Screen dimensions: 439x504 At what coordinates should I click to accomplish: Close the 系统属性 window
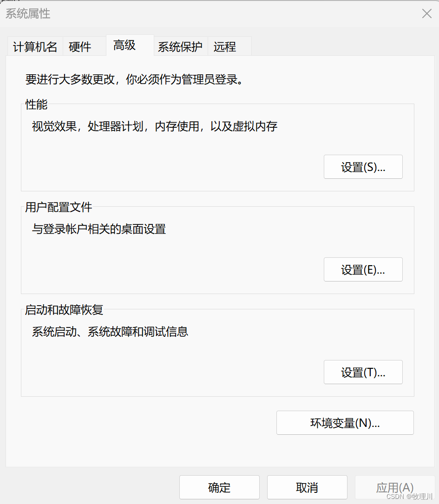coord(427,13)
